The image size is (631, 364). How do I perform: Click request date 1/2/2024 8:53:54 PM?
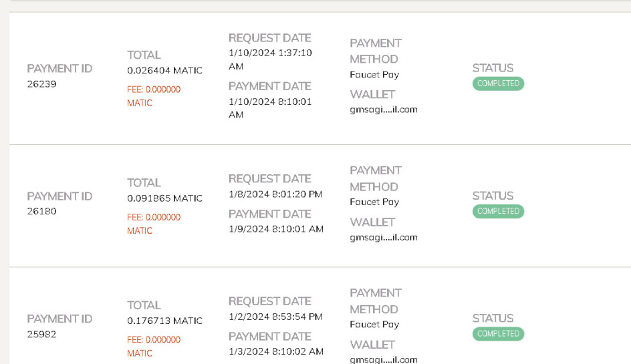point(275,317)
